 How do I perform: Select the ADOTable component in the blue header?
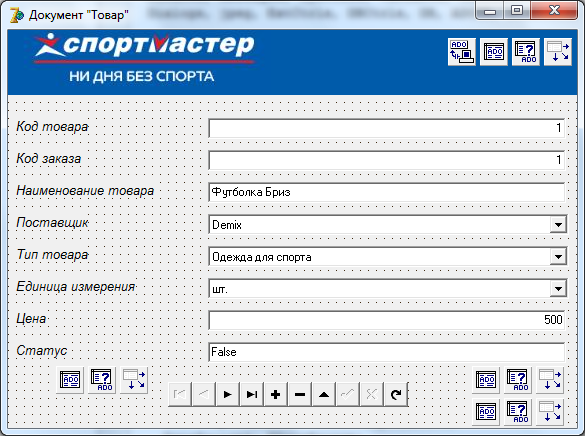click(x=494, y=52)
